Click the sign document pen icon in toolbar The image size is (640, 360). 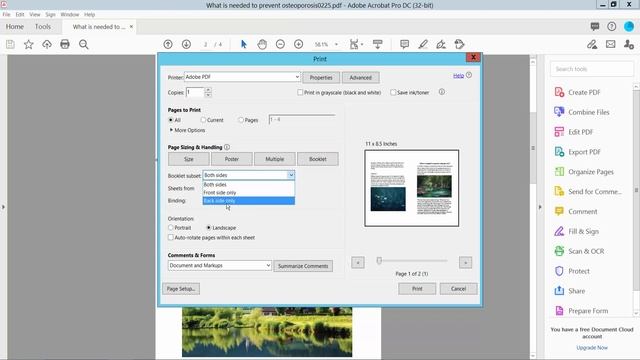coord(441,44)
